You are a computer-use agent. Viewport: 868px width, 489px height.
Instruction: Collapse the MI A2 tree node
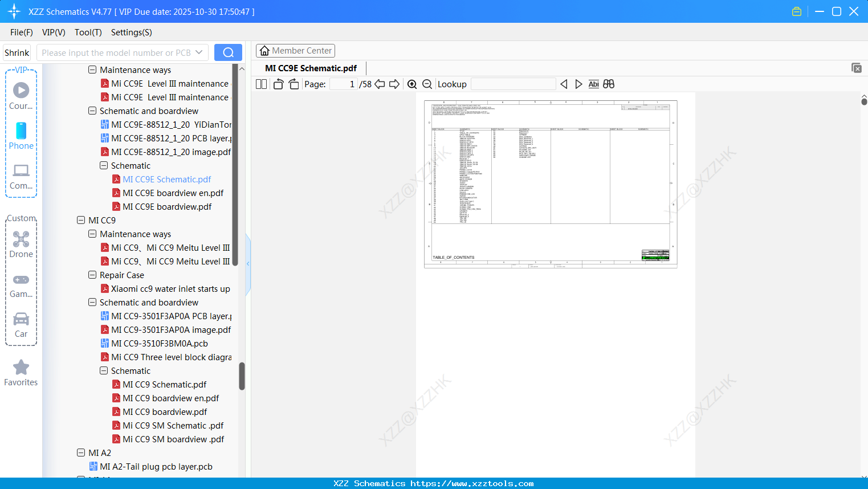(81, 453)
